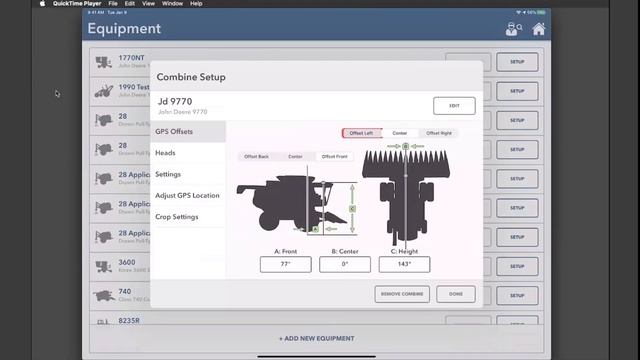Viewport: 640px width, 360px height.
Task: Click the 8235R equipment row
Action: coord(316,319)
